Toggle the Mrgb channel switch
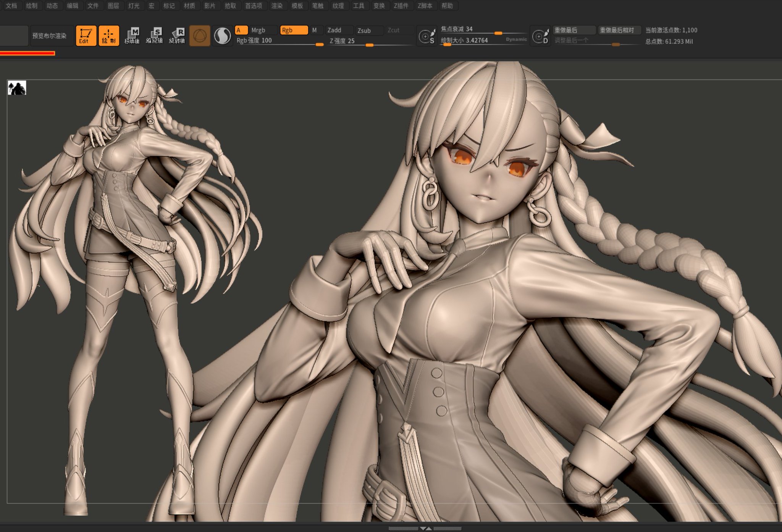Viewport: 782px width, 532px height. [x=263, y=30]
